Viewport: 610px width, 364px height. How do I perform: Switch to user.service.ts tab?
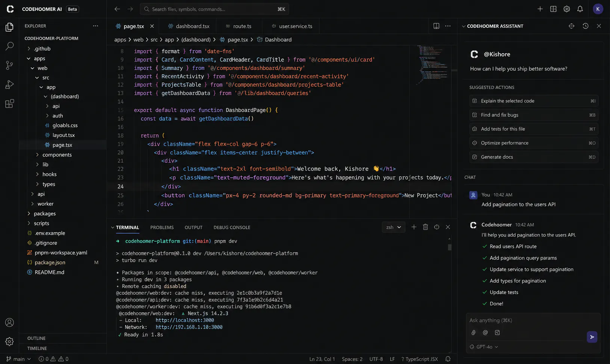click(x=292, y=26)
